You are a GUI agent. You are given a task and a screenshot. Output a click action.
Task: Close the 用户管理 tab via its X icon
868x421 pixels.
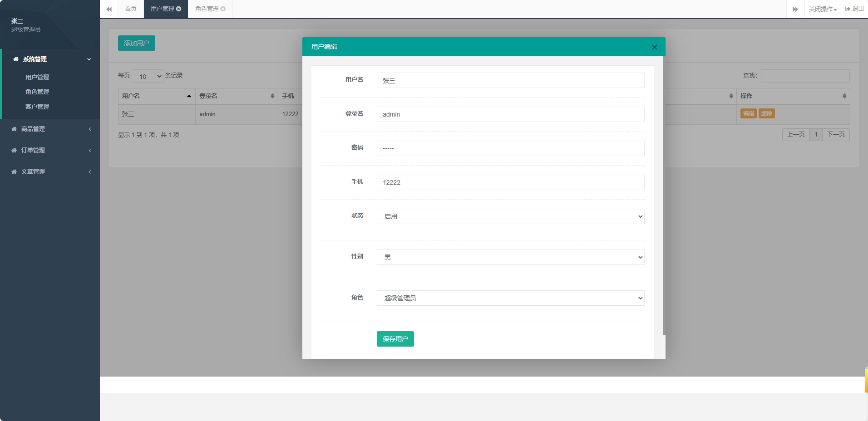(x=179, y=9)
